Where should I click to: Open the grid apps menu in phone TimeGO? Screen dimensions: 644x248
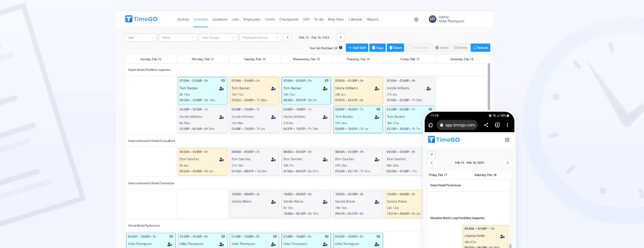tap(507, 140)
